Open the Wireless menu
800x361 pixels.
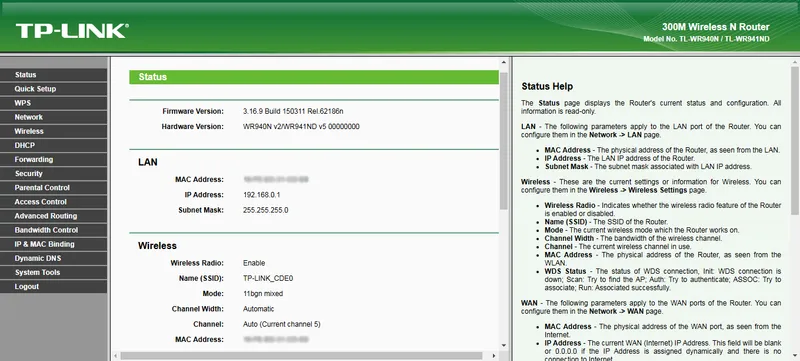click(x=54, y=131)
